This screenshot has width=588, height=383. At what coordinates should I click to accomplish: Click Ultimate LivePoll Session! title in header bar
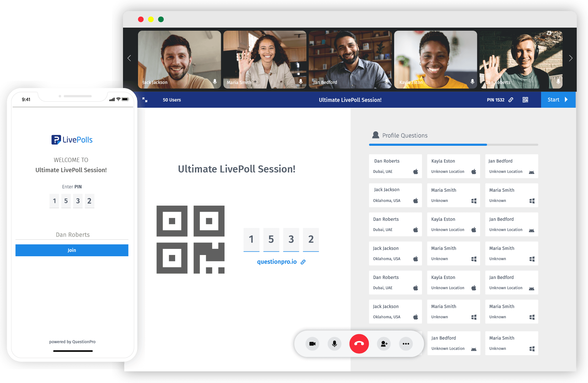tap(350, 100)
